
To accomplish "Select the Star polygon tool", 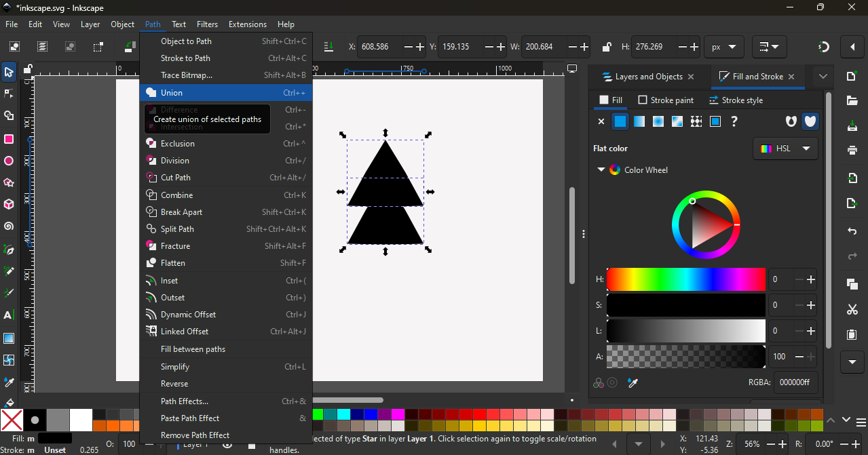I will pos(9,183).
